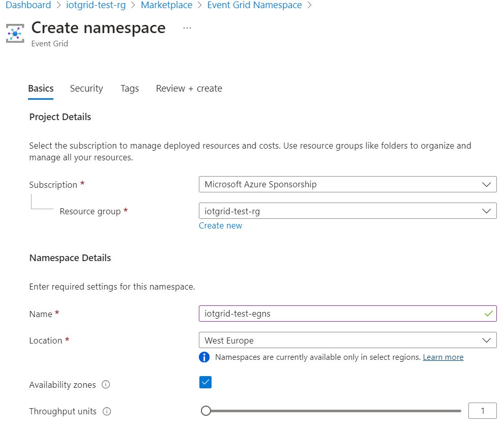The height and width of the screenshot is (427, 504).
Task: Switch to the Security tab
Action: point(86,89)
